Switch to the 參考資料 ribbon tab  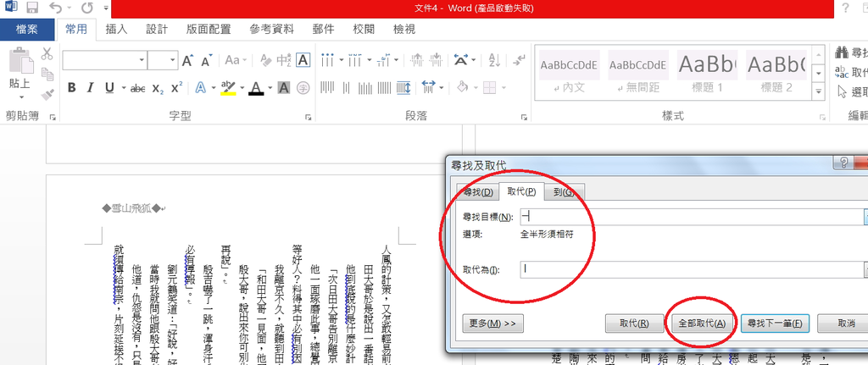(271, 30)
